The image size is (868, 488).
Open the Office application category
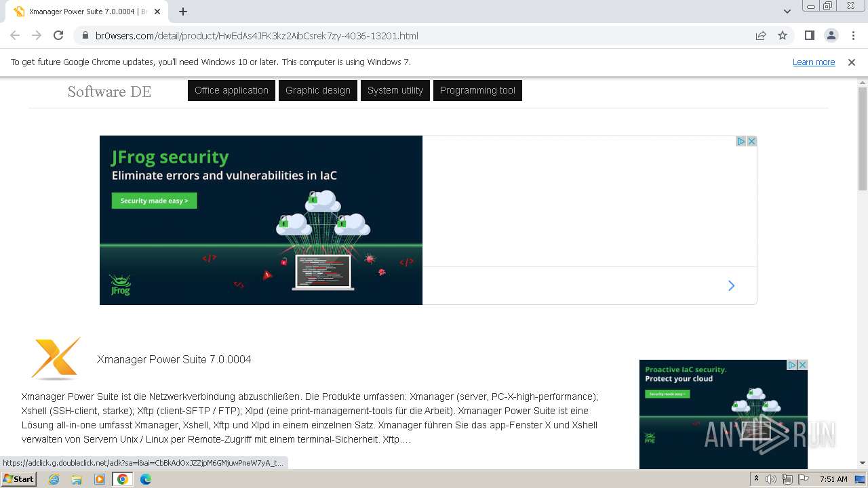click(x=231, y=90)
